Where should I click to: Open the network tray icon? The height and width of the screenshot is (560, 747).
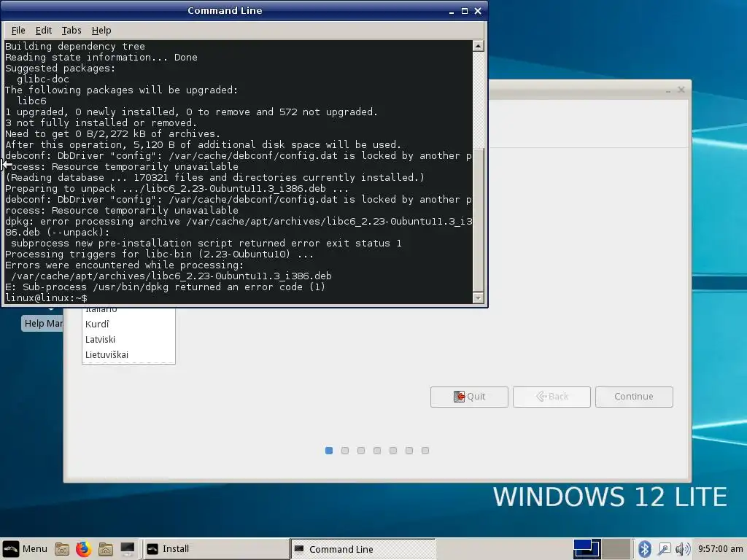664,549
